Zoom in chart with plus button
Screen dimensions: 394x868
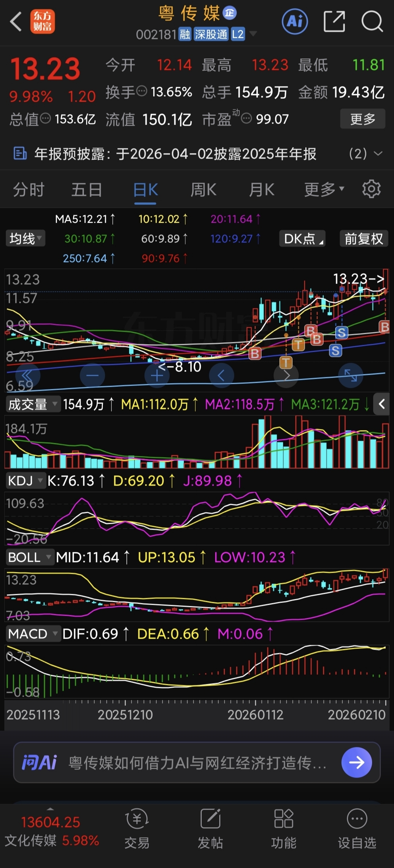click(157, 375)
